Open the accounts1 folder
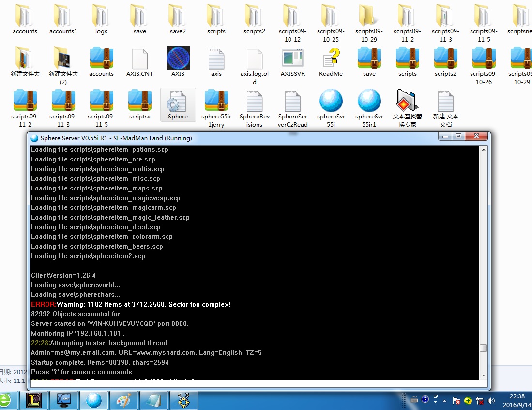 point(63,19)
